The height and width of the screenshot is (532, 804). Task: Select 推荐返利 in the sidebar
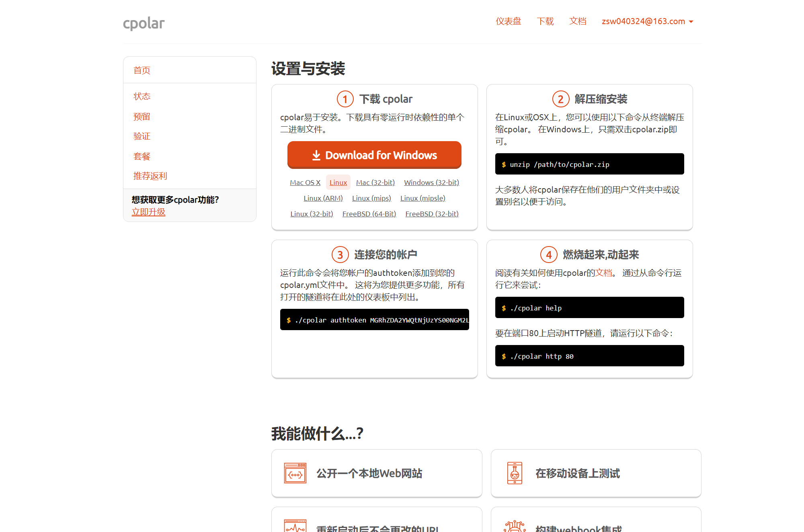pyautogui.click(x=150, y=176)
